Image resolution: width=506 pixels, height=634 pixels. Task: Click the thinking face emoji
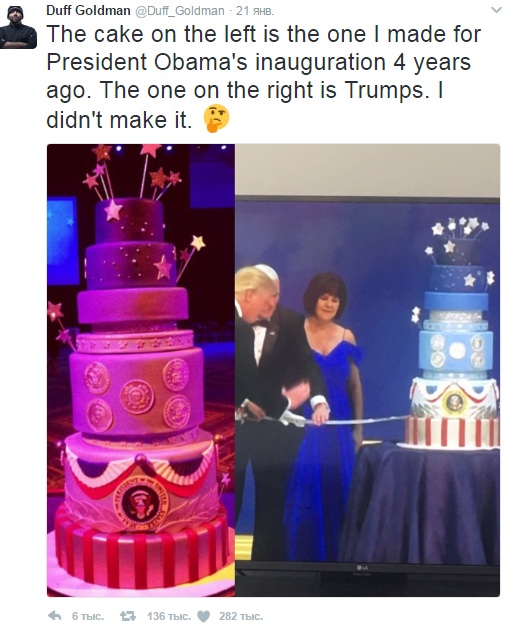216,119
